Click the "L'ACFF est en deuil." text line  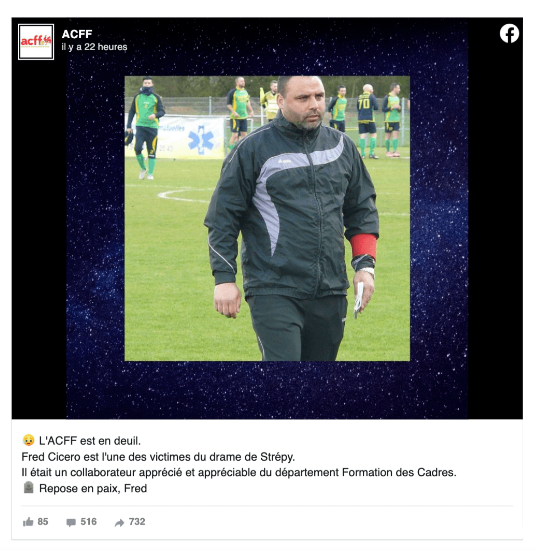tap(90, 441)
